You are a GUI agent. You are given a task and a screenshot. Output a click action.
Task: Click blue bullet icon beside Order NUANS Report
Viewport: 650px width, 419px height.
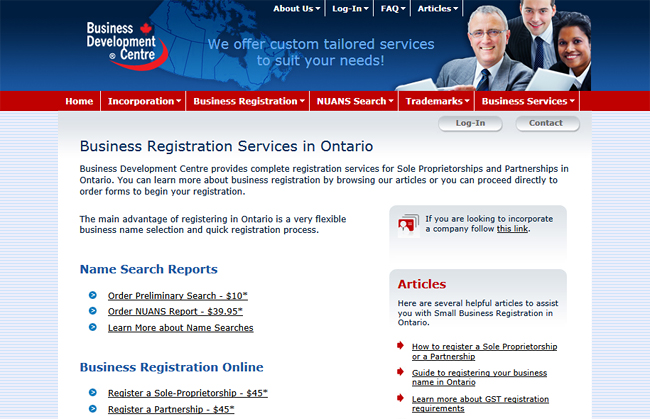click(92, 311)
